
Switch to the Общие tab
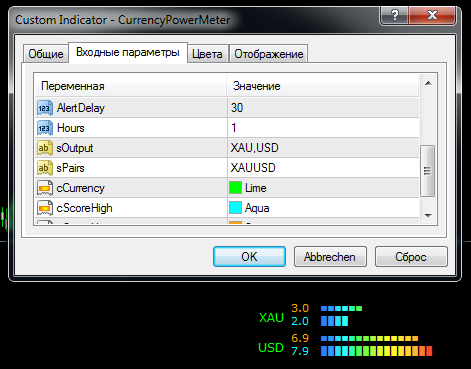46,54
